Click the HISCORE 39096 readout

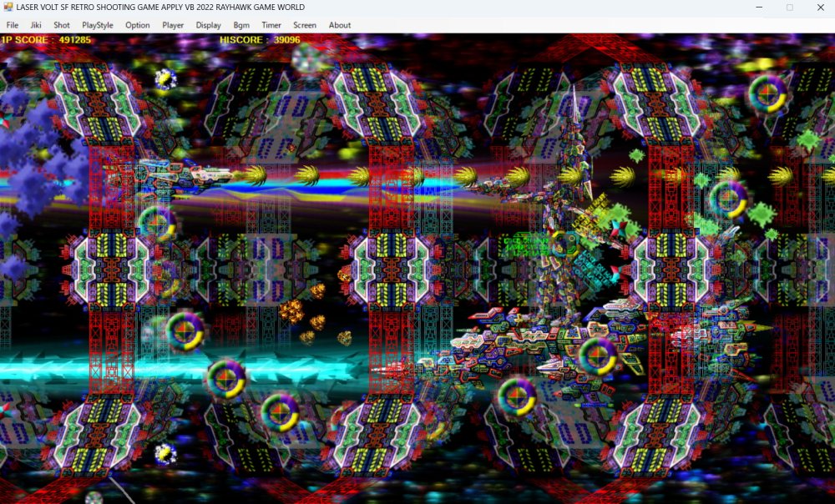[x=260, y=40]
